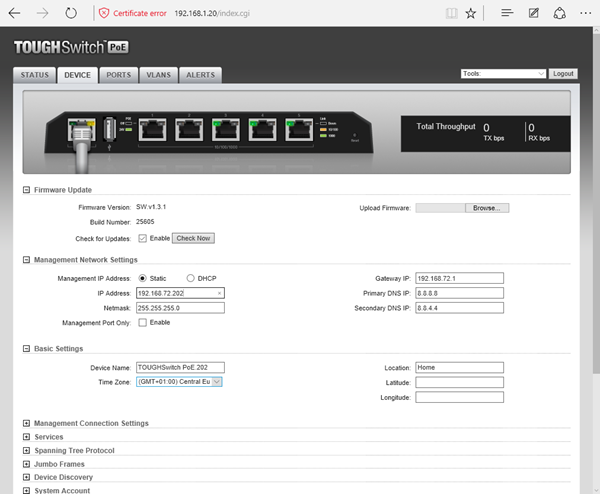The height and width of the screenshot is (494, 600).
Task: Click the Check Now button
Action: coord(194,238)
